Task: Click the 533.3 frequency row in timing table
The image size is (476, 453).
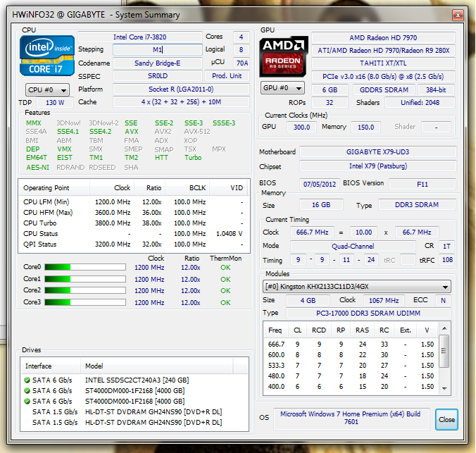Action: point(351,365)
